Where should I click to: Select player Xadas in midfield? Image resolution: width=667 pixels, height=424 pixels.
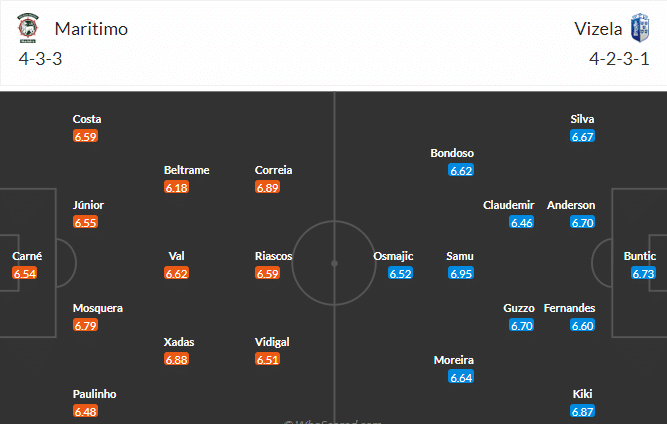[179, 342]
